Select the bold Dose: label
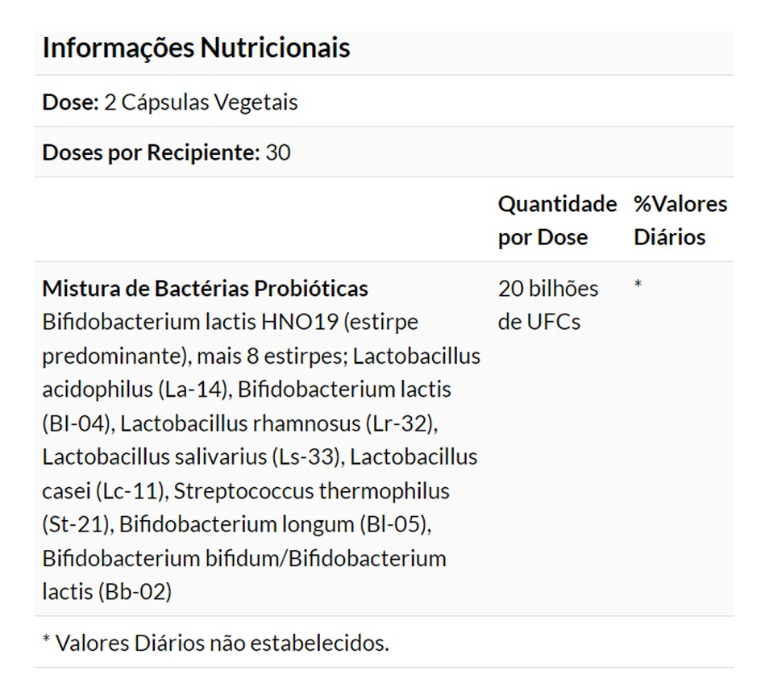Screen dimensions: 769x700 [70, 102]
